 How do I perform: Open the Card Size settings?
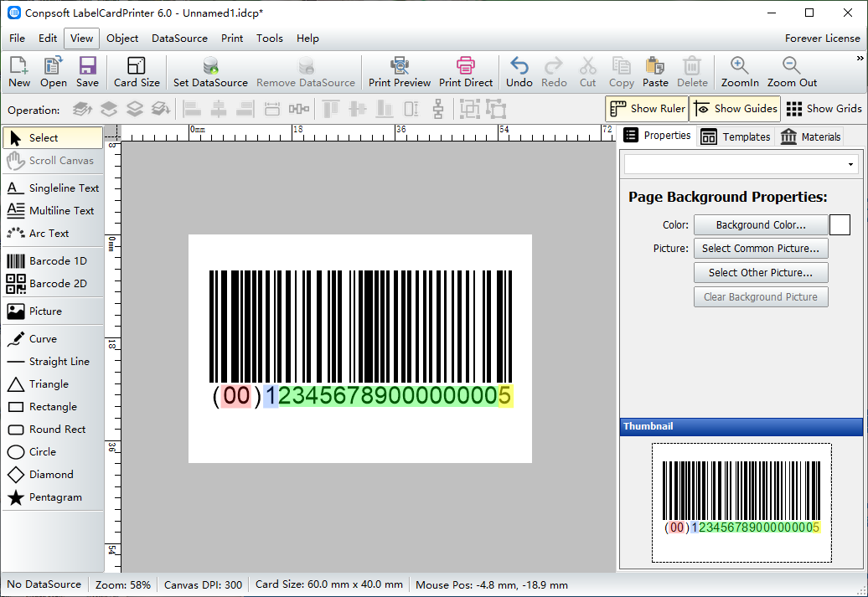[137, 72]
